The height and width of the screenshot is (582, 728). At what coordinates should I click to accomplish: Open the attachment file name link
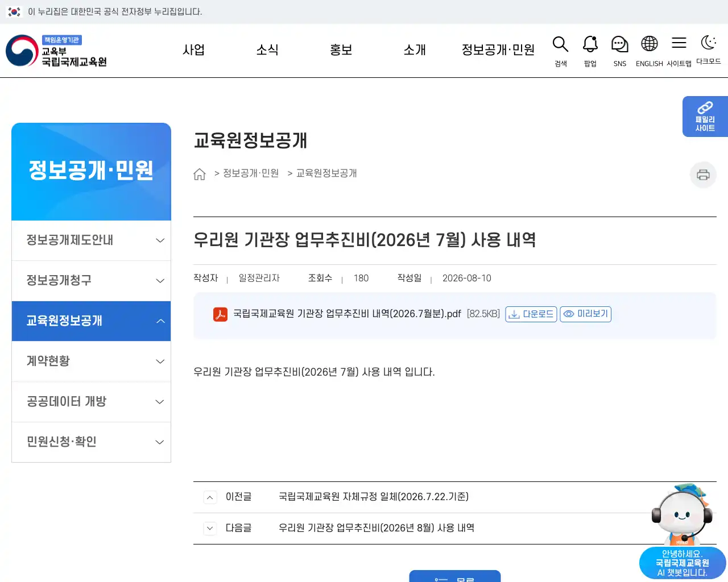tap(347, 314)
